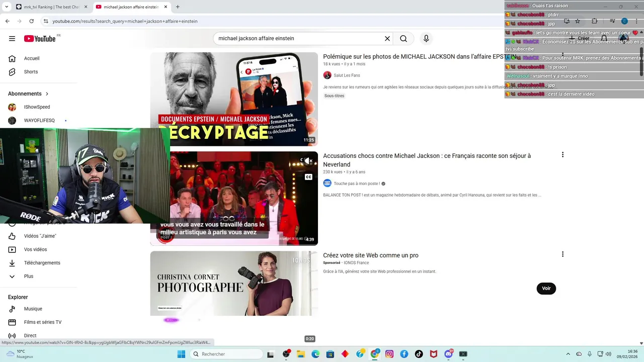
Task: Open Christina Cornet Photographe ad thumbnail
Action: [x=234, y=284]
